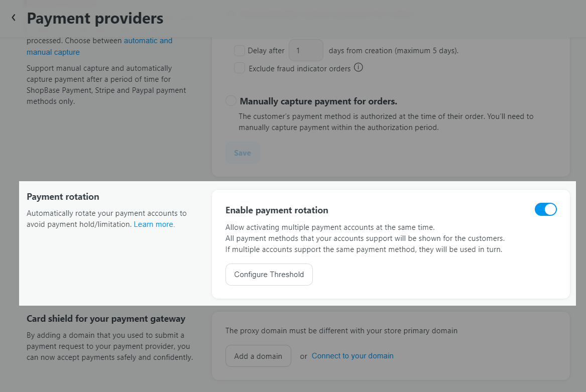
Task: Toggle off Enable payment rotation switch
Action: [x=545, y=209]
